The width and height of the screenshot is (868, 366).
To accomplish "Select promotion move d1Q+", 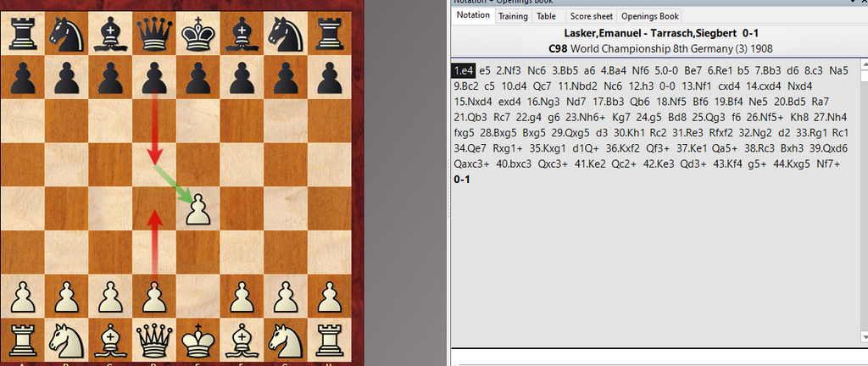I will pos(585,148).
